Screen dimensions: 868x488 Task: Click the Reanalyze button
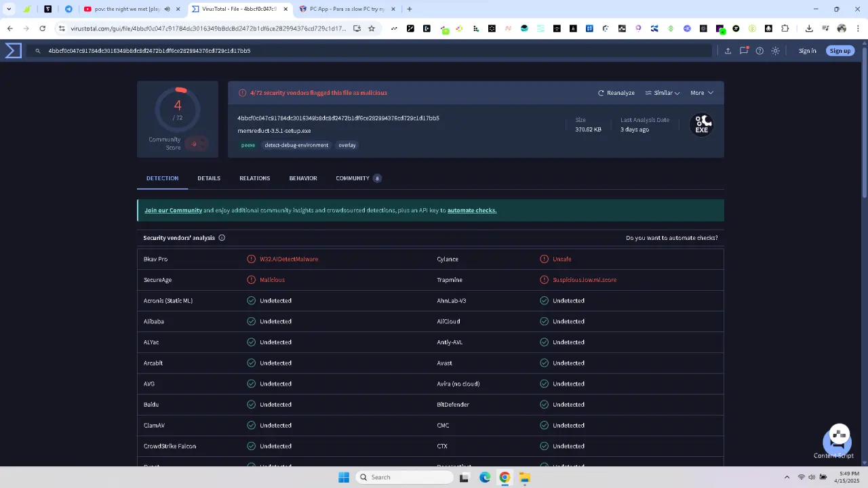pyautogui.click(x=616, y=93)
